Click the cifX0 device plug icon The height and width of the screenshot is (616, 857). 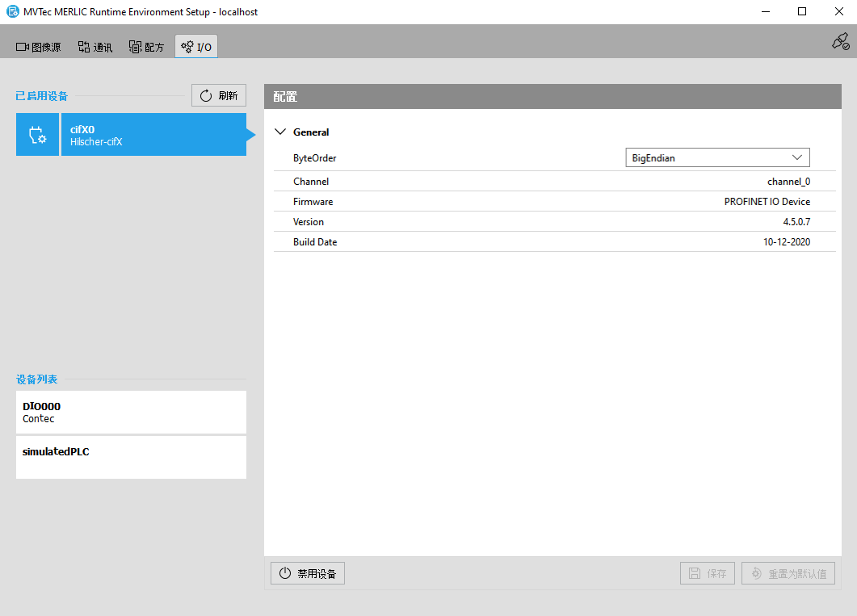tap(37, 135)
